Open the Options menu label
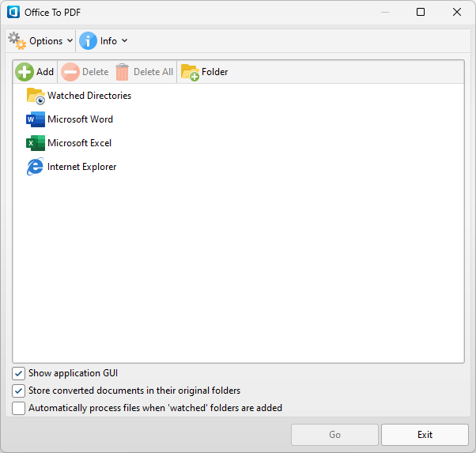The image size is (476, 453). tap(46, 41)
